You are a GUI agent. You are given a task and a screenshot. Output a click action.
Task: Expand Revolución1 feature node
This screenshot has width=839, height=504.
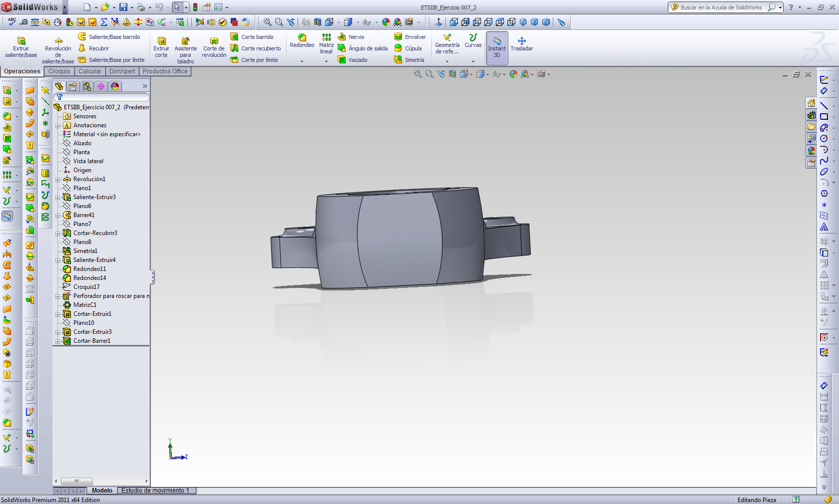tap(58, 180)
